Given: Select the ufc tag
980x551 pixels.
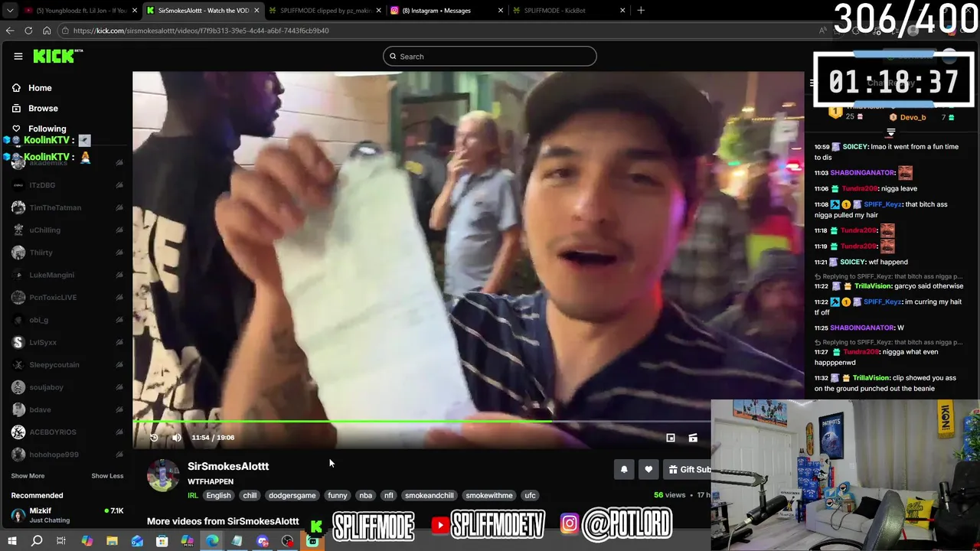Looking at the screenshot, I should click(x=530, y=495).
